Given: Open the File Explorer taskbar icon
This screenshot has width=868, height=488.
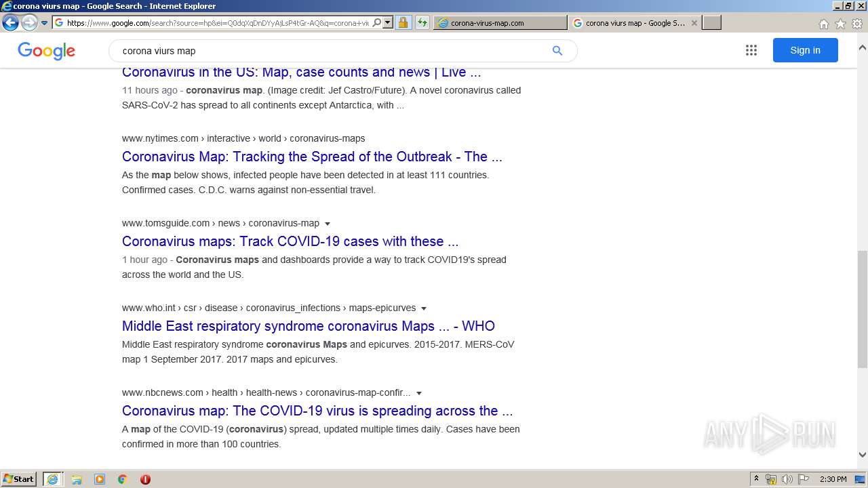Looking at the screenshot, I should (x=77, y=479).
